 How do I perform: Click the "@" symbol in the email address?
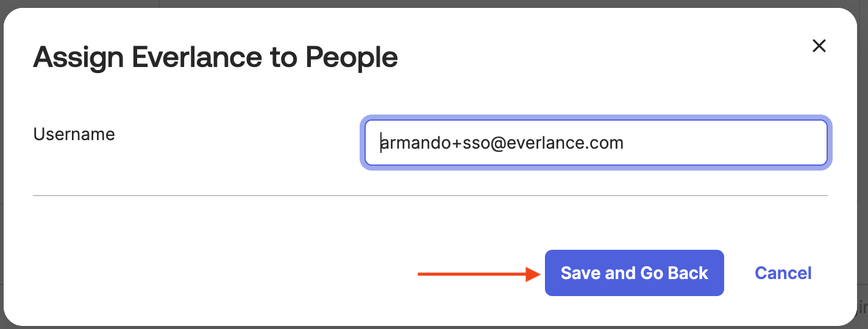496,143
